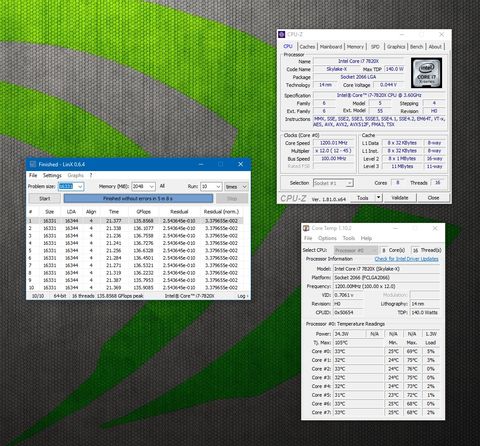Open the File menu in LinX
Image resolution: width=480 pixels, height=446 pixels.
33,175
